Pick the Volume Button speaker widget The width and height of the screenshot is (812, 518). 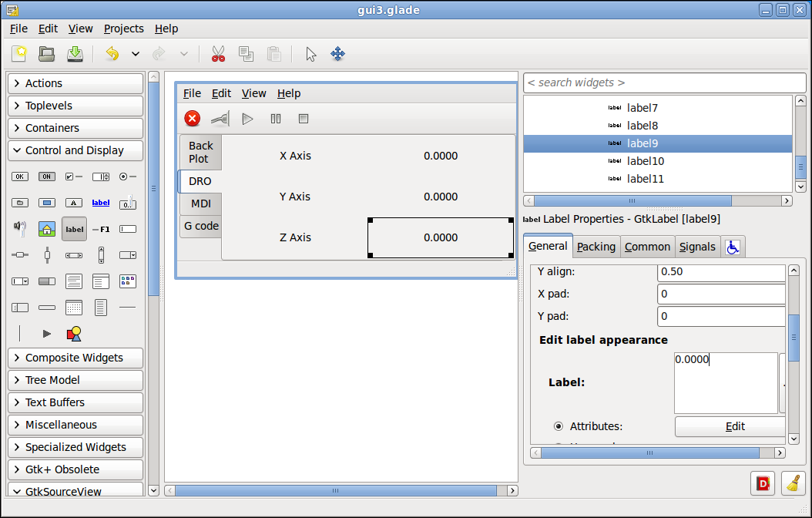(x=20, y=228)
